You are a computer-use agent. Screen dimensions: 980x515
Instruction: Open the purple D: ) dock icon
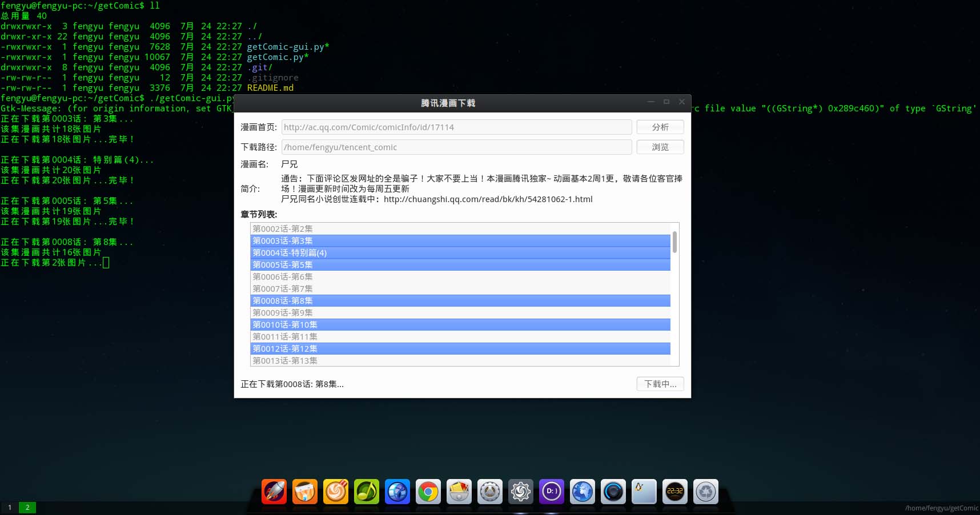[x=552, y=492]
